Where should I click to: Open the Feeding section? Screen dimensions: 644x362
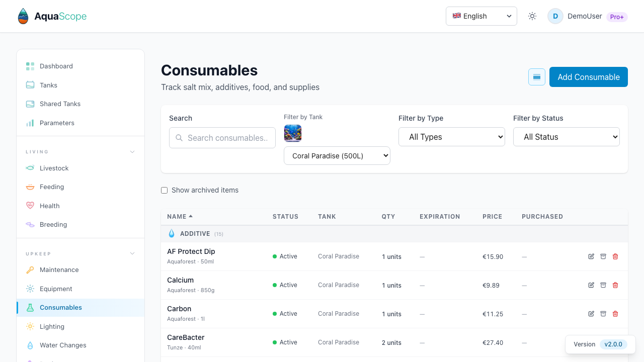click(x=50, y=187)
